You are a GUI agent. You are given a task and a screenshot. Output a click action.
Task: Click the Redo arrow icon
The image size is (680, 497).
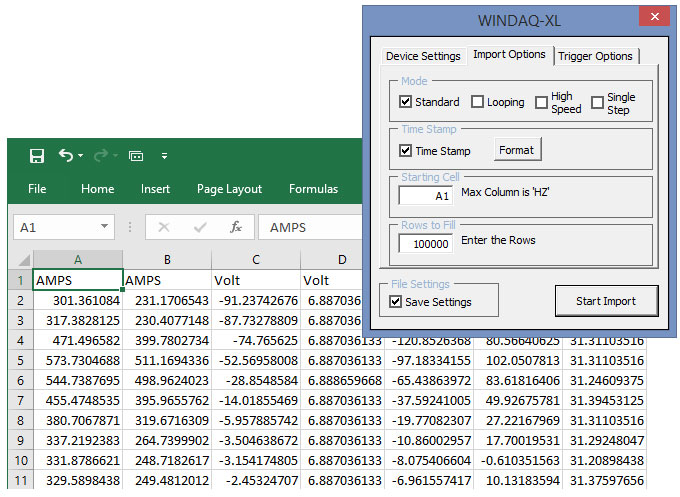pyautogui.click(x=101, y=155)
